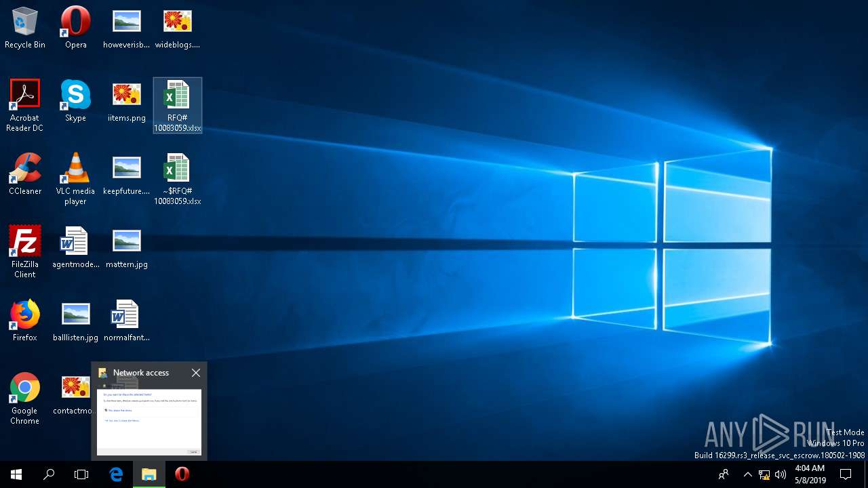Viewport: 868px width, 488px height.
Task: Select the howeverisb image file
Action: pyautogui.click(x=126, y=28)
